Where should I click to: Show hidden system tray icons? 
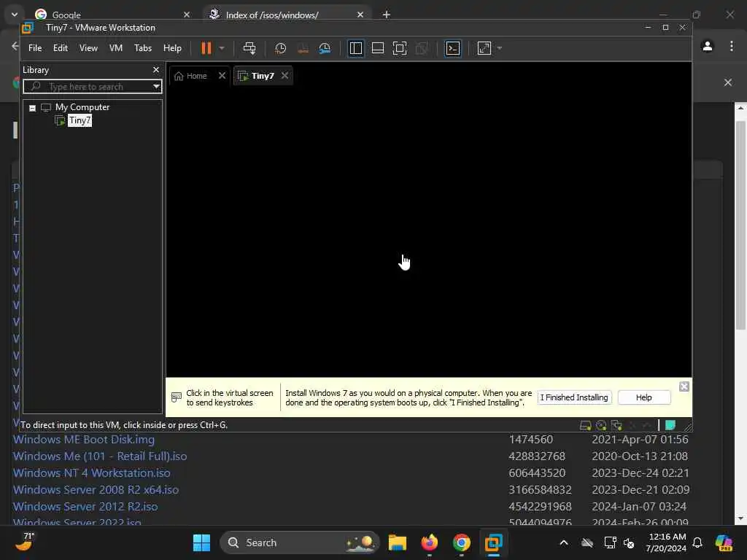pyautogui.click(x=564, y=542)
